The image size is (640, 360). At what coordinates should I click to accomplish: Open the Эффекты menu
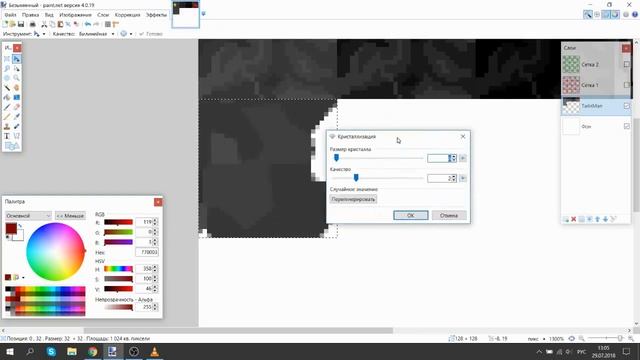click(156, 15)
